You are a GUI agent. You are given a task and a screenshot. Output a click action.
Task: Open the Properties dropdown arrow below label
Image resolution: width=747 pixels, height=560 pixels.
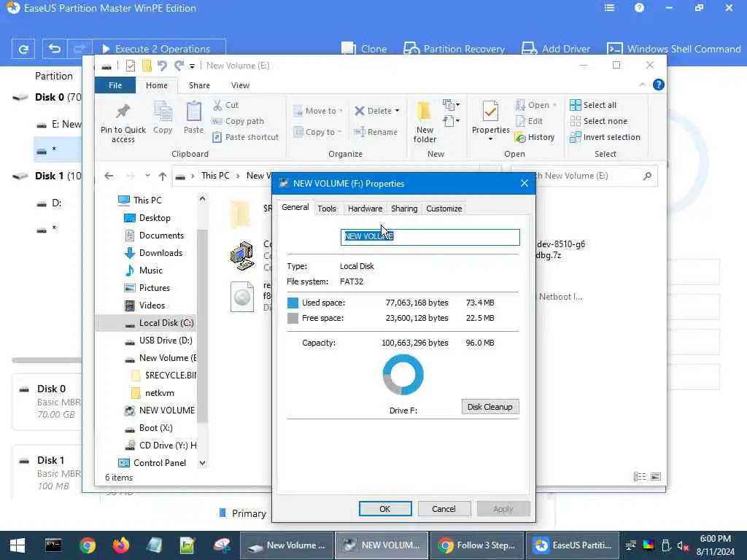pyautogui.click(x=491, y=139)
